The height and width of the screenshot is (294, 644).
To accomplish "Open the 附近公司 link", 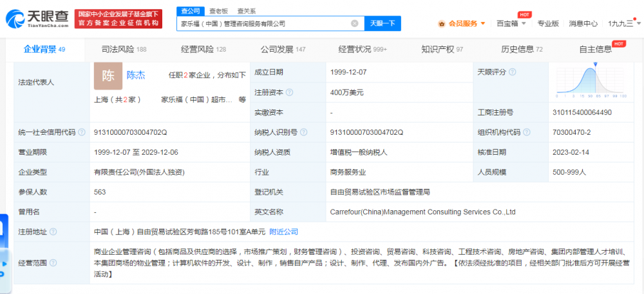I will tap(283, 231).
